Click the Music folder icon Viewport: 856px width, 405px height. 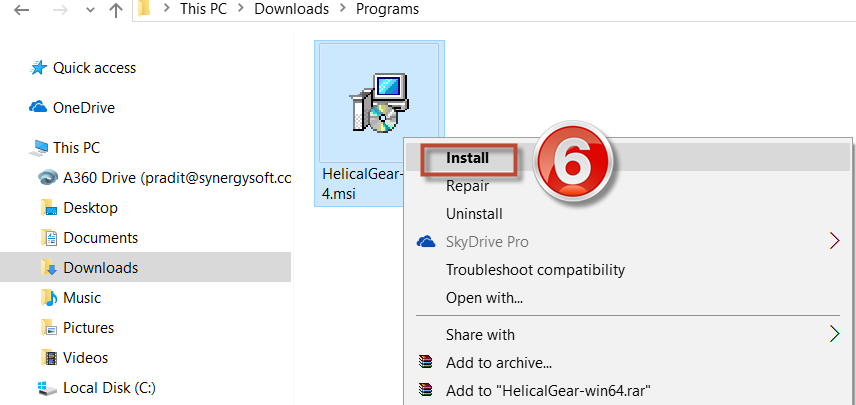(x=48, y=298)
